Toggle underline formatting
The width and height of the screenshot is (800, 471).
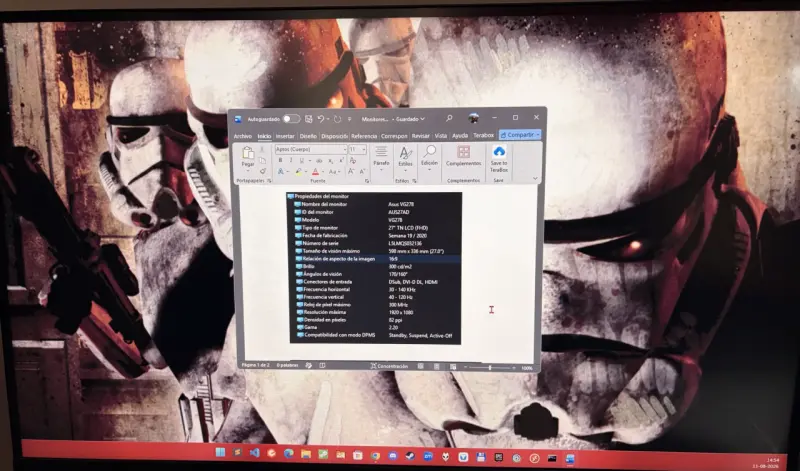point(302,160)
